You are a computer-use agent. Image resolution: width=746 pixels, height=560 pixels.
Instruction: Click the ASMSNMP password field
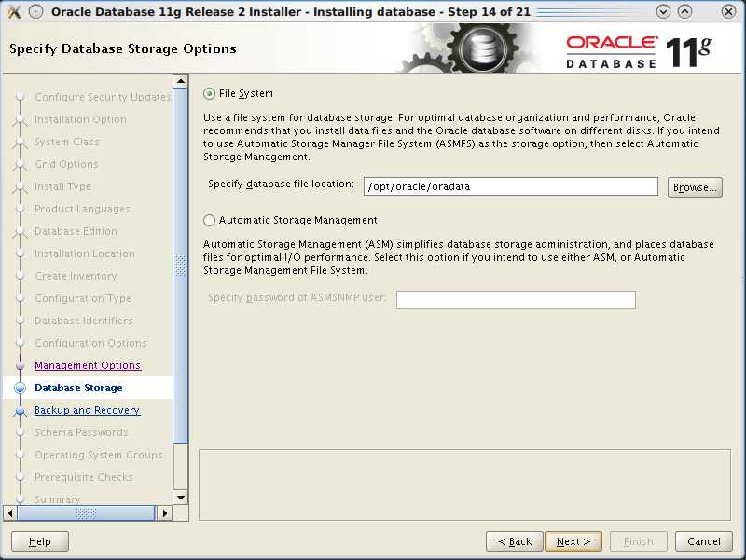(x=516, y=299)
